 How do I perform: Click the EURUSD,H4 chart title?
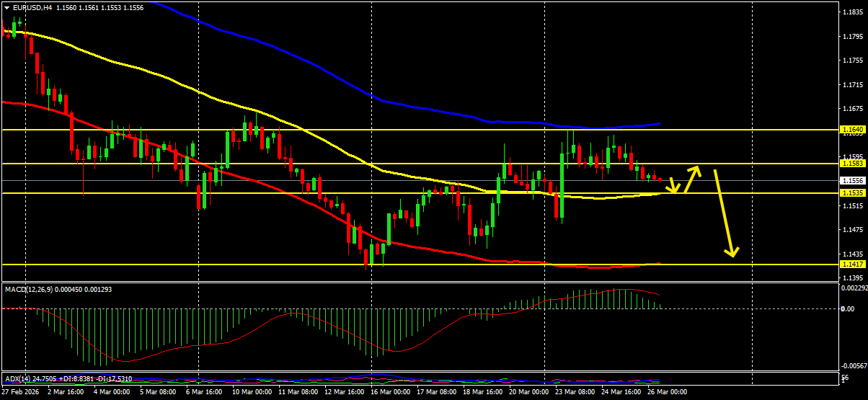point(32,7)
